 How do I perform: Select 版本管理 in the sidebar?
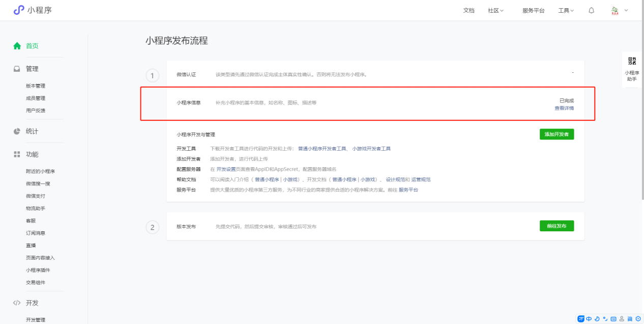coord(36,86)
